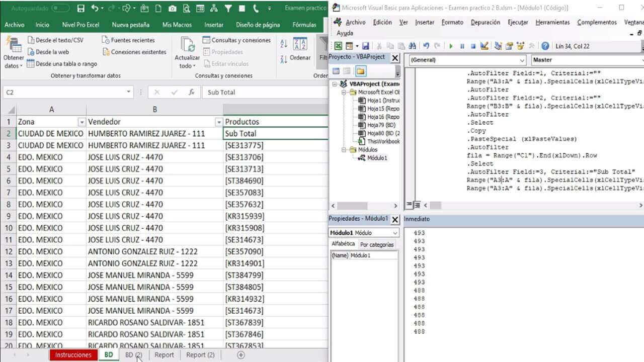Add a new sheet with plus button
644x362 pixels.
pos(241,354)
